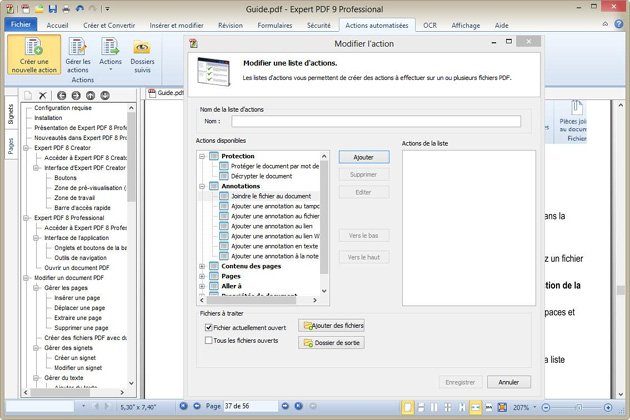Switch to the Accueil tab
This screenshot has height=420, width=630.
tap(57, 25)
